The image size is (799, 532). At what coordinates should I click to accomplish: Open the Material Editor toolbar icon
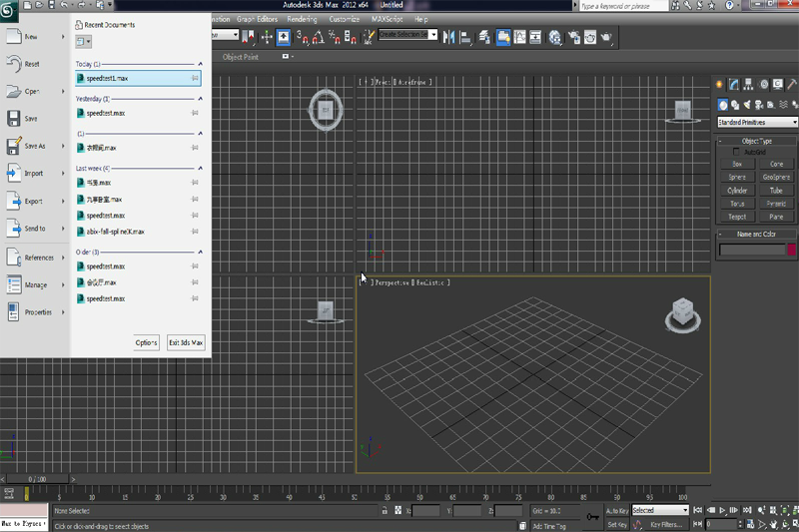coord(552,38)
